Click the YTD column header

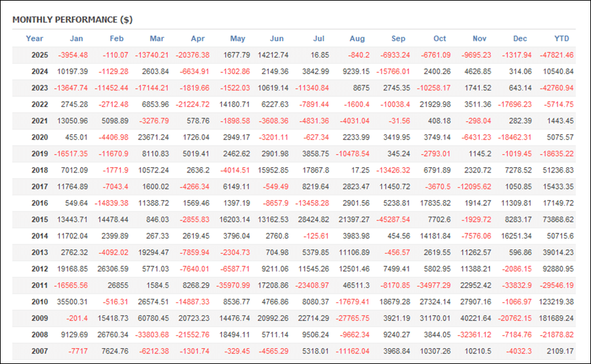pyautogui.click(x=561, y=38)
